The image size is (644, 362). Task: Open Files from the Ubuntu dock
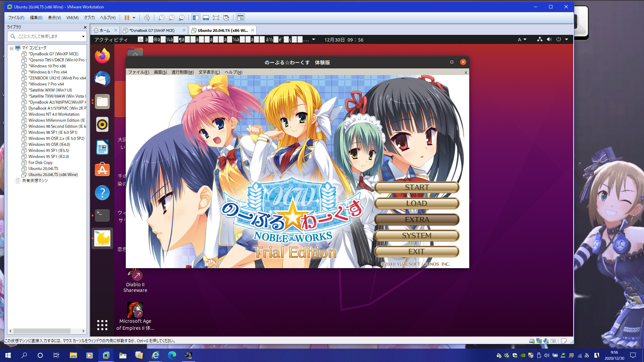coord(102,102)
